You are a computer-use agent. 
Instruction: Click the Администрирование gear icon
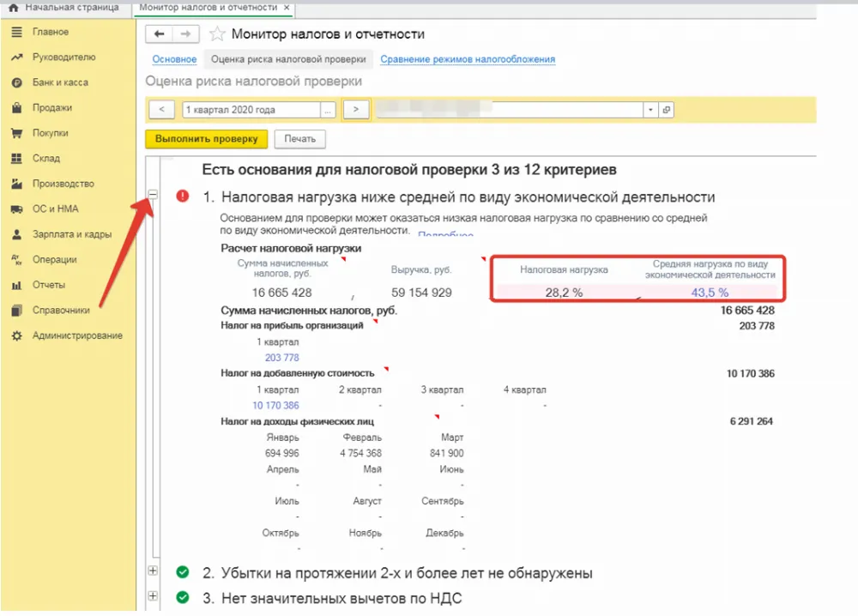pos(17,335)
